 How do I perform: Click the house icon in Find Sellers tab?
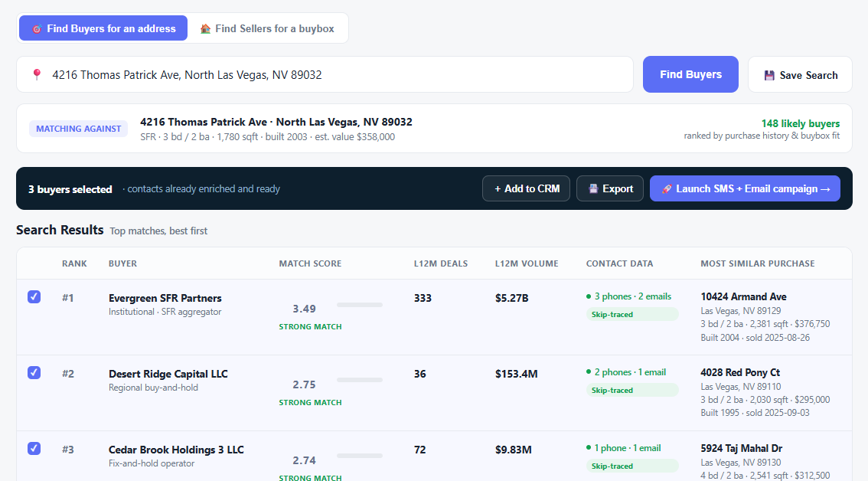[x=205, y=29]
